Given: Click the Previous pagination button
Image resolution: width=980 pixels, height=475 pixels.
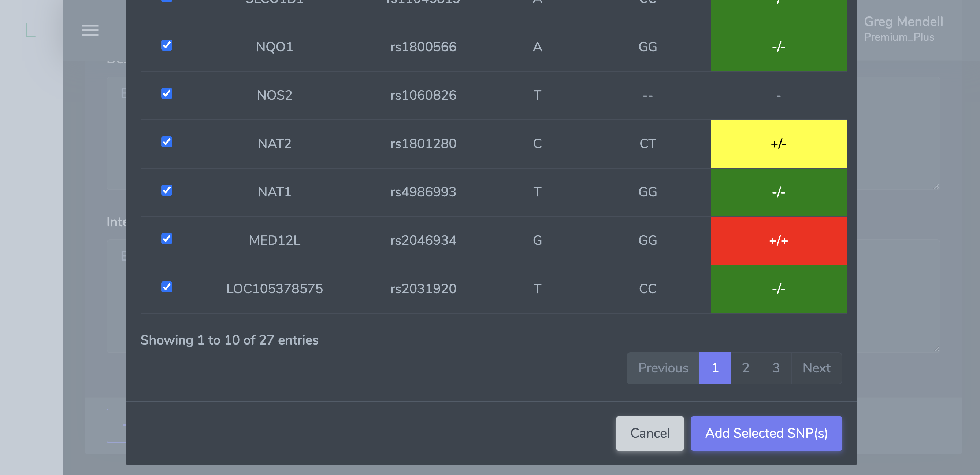Looking at the screenshot, I should (663, 368).
